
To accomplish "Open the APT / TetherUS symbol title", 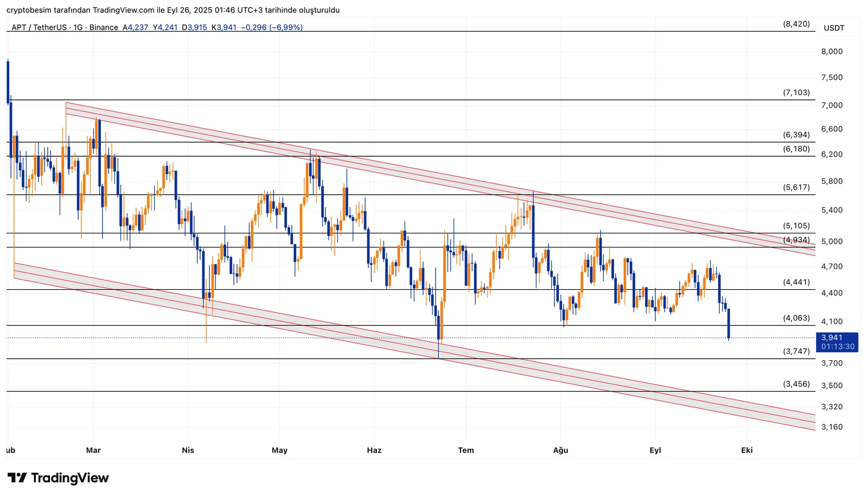I will [38, 27].
